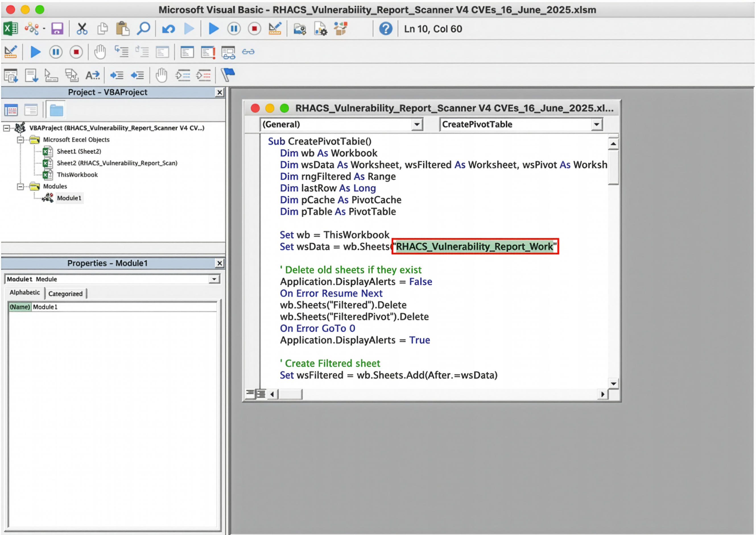Copy selection using the Copy icon
This screenshot has height=535, width=756.
coord(103,29)
